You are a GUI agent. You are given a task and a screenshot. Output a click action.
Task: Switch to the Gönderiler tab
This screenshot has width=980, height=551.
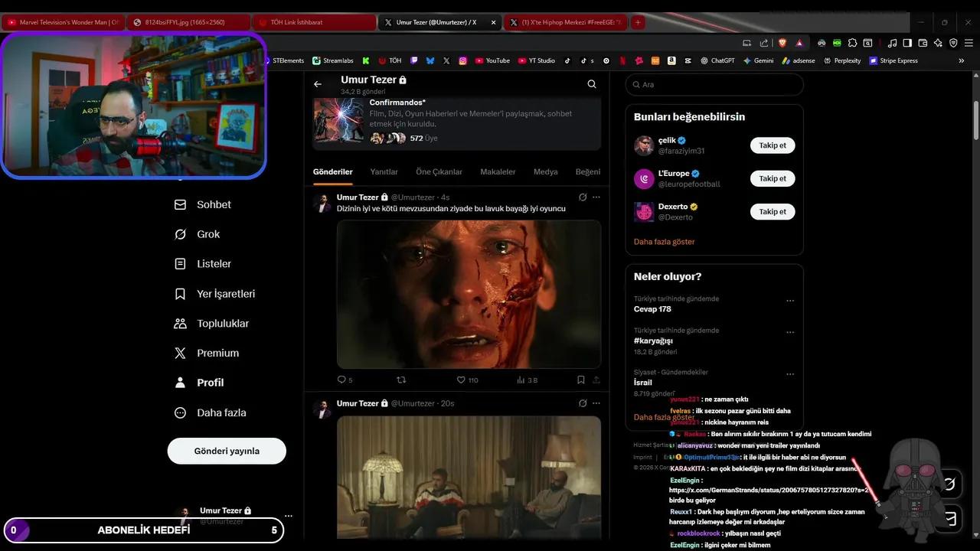333,172
